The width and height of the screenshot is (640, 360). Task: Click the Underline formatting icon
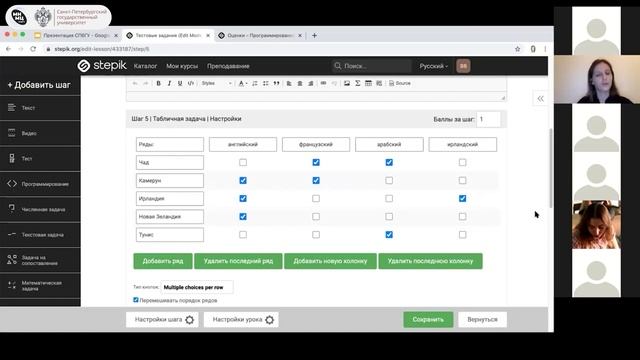coord(180,83)
